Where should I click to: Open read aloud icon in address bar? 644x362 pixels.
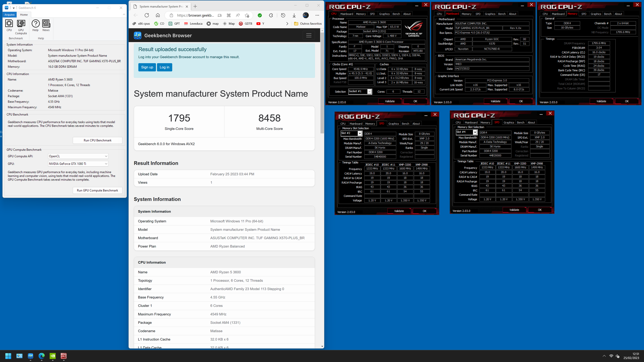[x=238, y=15]
